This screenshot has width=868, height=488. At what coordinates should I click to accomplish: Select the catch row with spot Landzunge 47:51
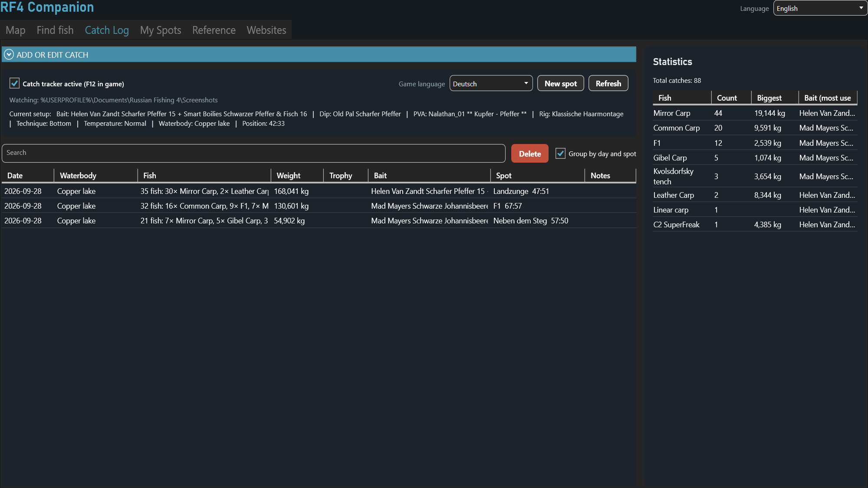(x=319, y=191)
